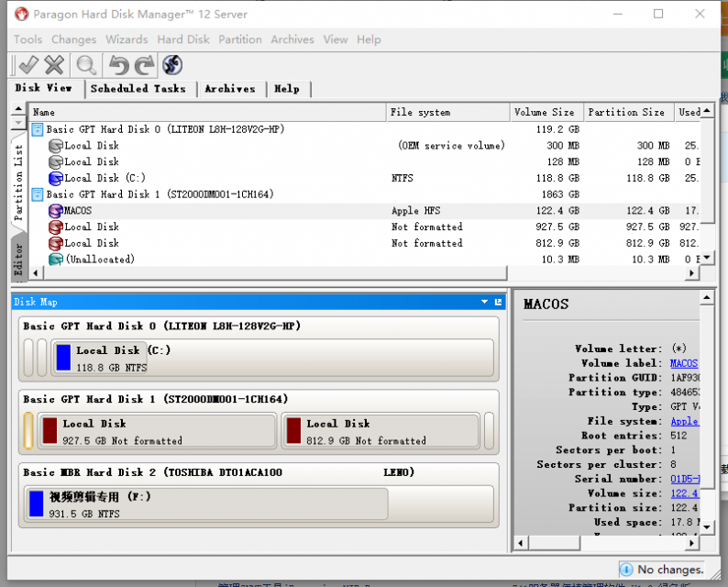Open the Changes menu

coord(74,39)
